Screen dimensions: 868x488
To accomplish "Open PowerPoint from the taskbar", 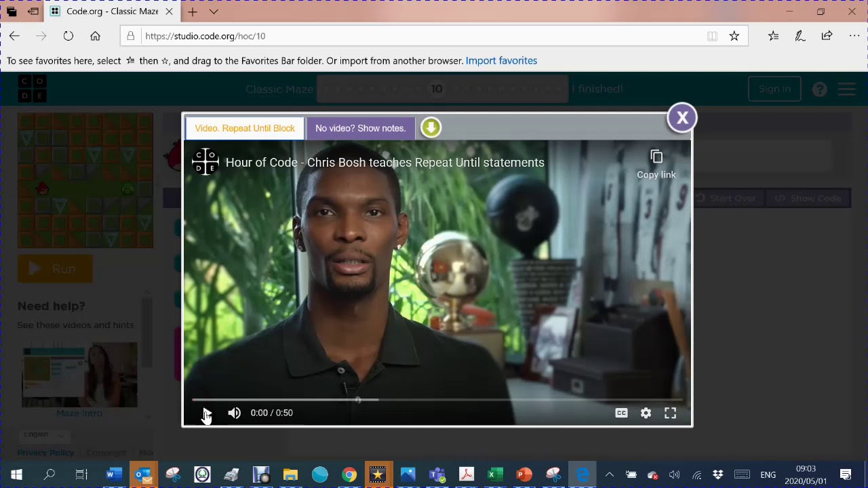I will click(524, 474).
